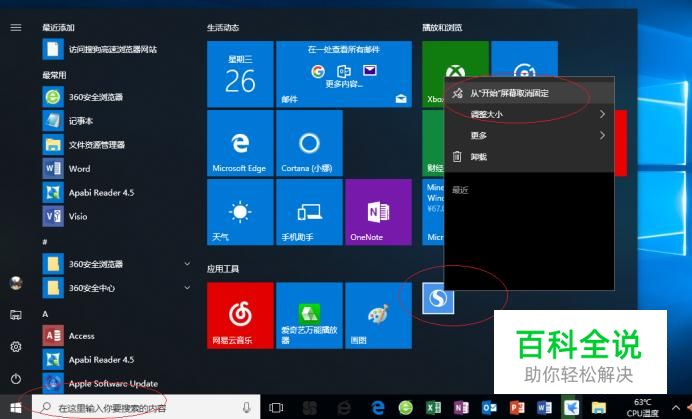
Task: Open Excel from the taskbar
Action: (433, 407)
